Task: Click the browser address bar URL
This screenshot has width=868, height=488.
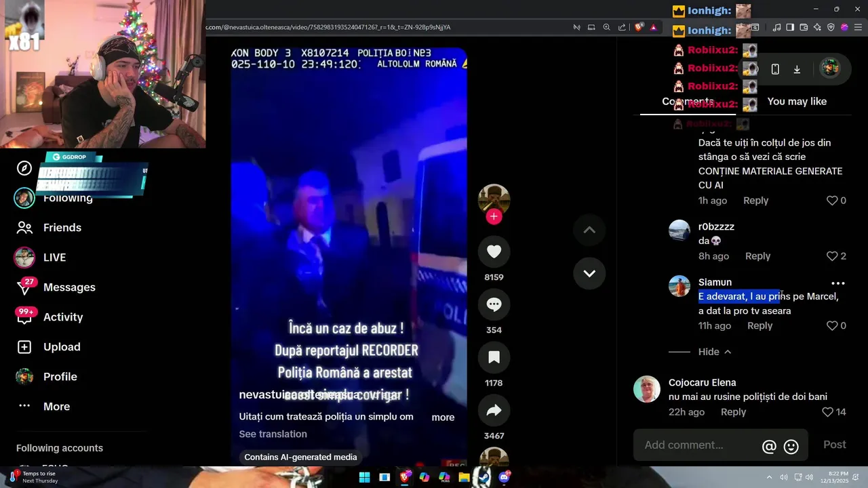Action: (x=329, y=27)
